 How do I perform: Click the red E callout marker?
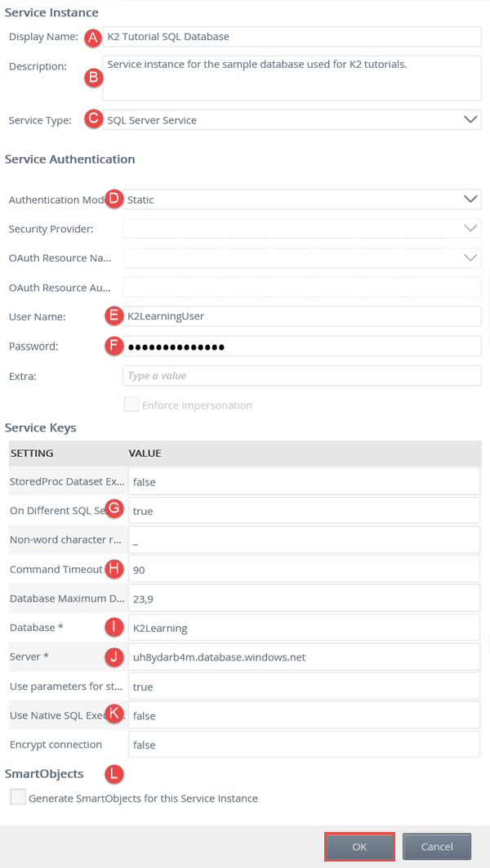114,316
